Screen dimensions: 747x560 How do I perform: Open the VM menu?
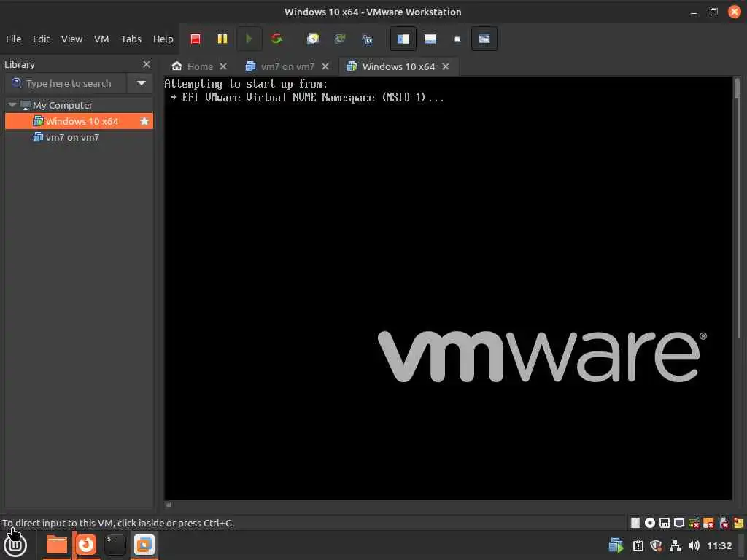[x=101, y=39]
